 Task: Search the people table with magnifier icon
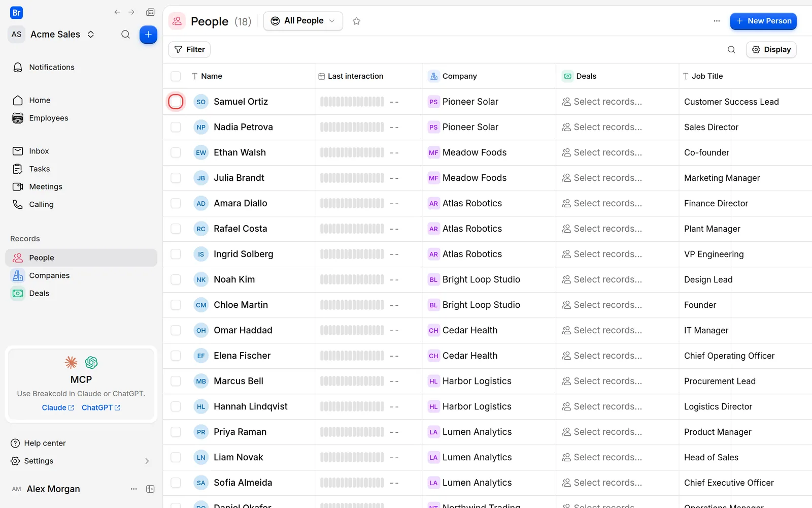pyautogui.click(x=731, y=49)
